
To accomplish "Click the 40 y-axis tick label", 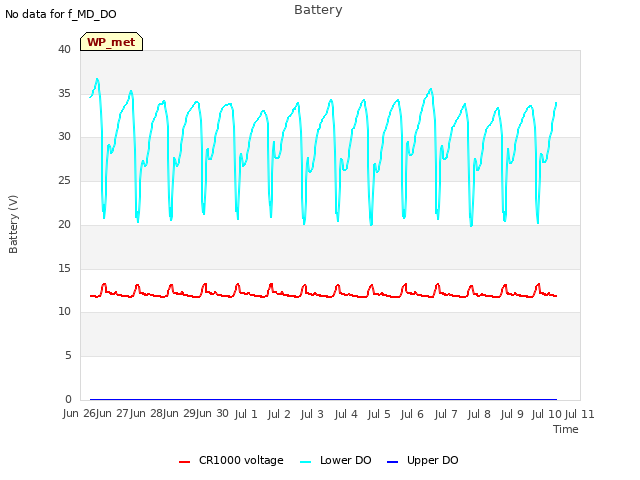I will pyautogui.click(x=64, y=49).
